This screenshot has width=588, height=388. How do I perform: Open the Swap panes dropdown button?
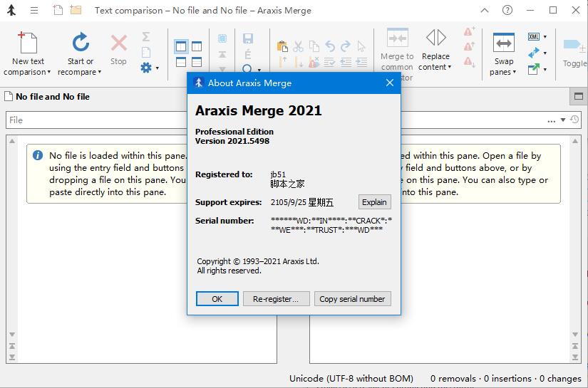click(503, 54)
